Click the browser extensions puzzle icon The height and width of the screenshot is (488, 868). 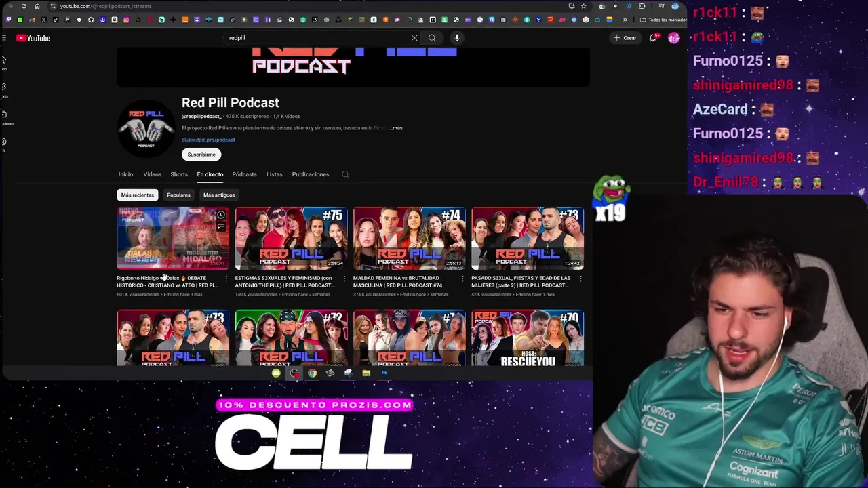coord(642,6)
